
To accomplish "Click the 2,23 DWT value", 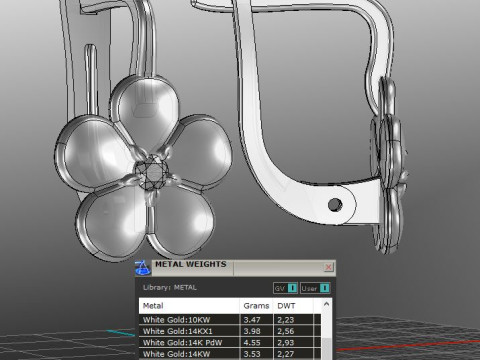I will (x=286, y=320).
